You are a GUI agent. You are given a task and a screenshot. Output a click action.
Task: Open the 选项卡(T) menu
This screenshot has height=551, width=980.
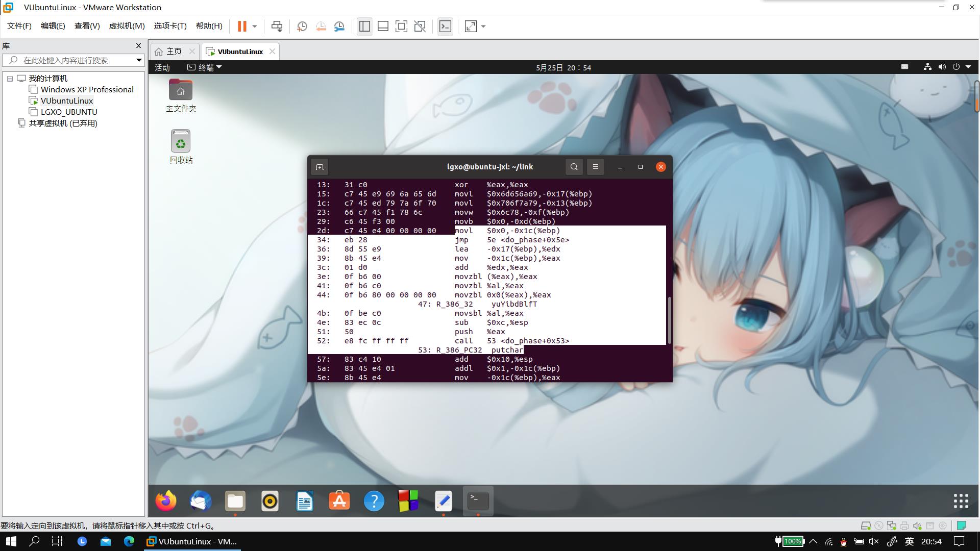click(x=170, y=26)
